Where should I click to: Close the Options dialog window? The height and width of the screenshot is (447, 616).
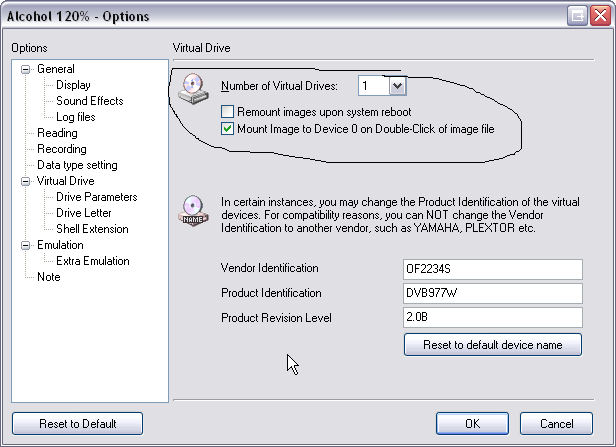(x=599, y=14)
